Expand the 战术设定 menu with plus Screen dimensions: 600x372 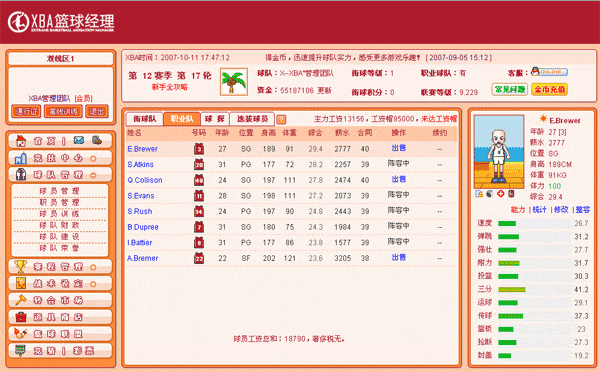click(93, 284)
